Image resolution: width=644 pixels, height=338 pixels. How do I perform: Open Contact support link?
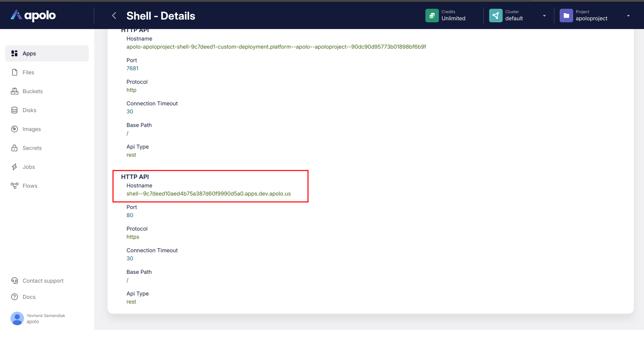click(x=43, y=281)
